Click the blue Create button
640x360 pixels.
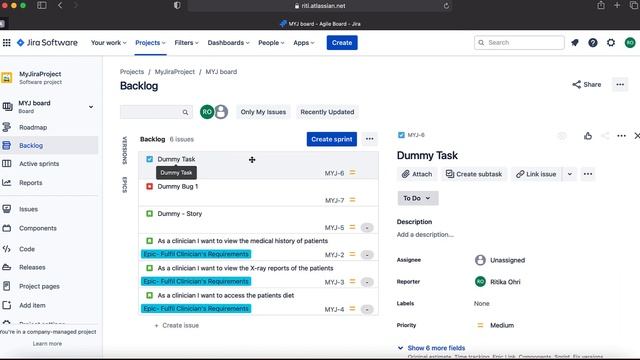coord(342,42)
